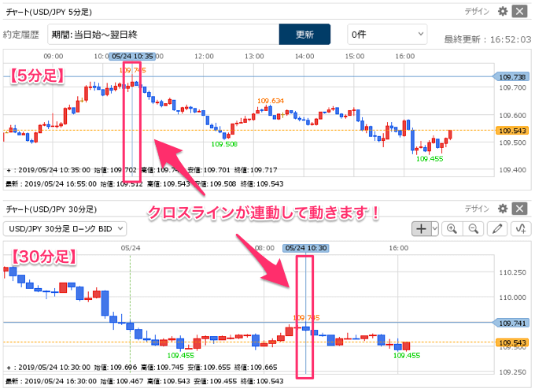
Task: Open the USD/JPY 30分足 ローソク BID dropdown
Action: coord(65,229)
